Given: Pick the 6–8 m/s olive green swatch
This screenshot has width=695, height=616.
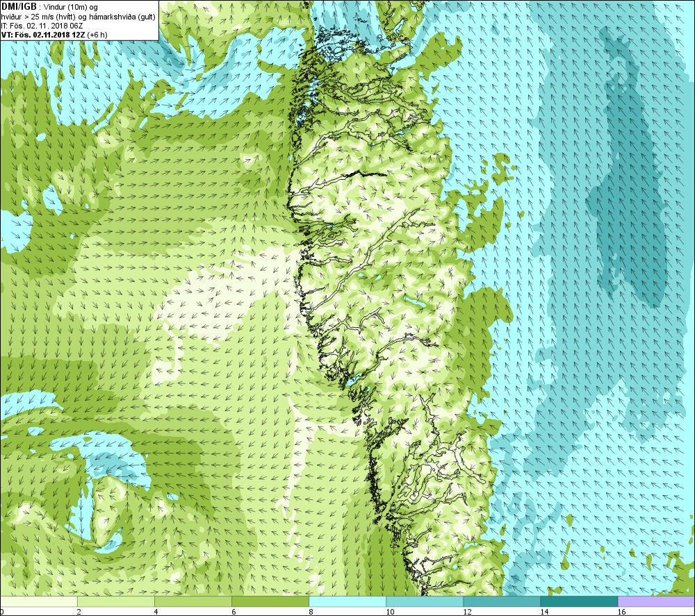Looking at the screenshot, I should 270,601.
